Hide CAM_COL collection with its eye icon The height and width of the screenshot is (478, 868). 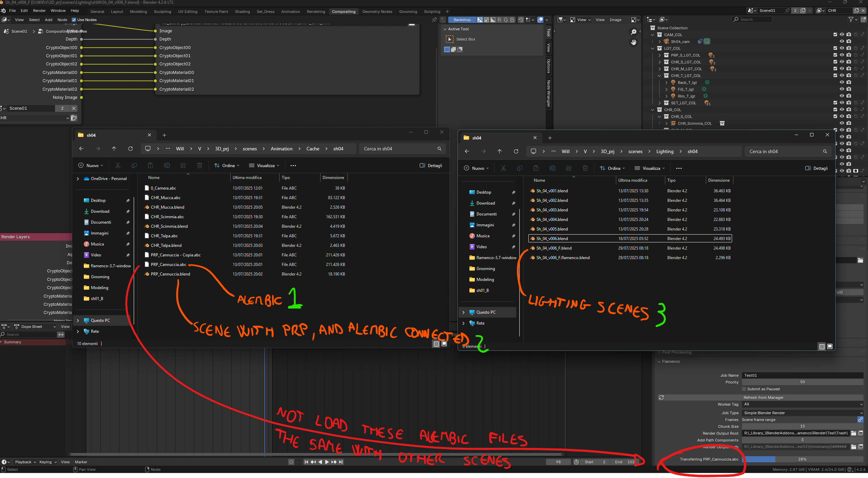(842, 34)
